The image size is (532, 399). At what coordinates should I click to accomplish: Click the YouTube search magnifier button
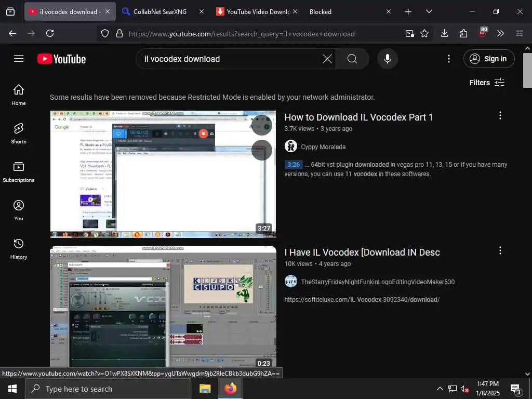click(x=352, y=59)
